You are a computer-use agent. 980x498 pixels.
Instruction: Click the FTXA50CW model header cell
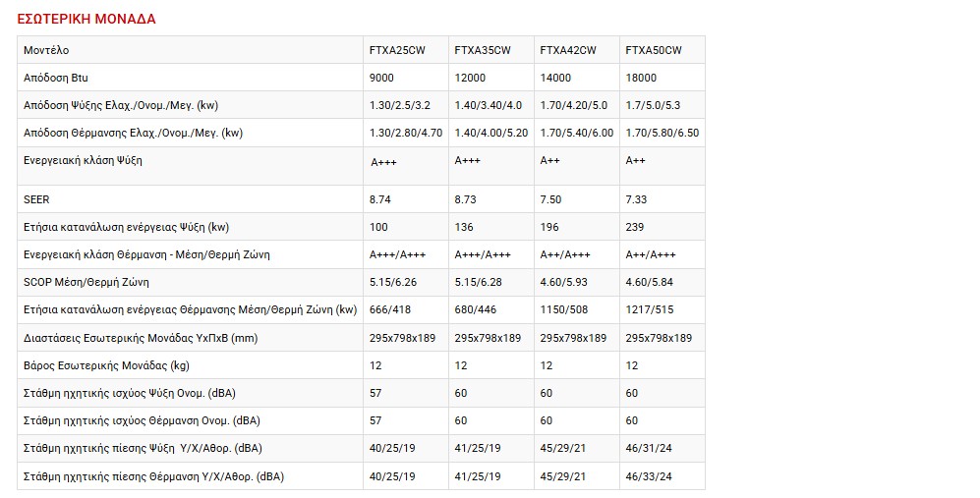tap(654, 50)
